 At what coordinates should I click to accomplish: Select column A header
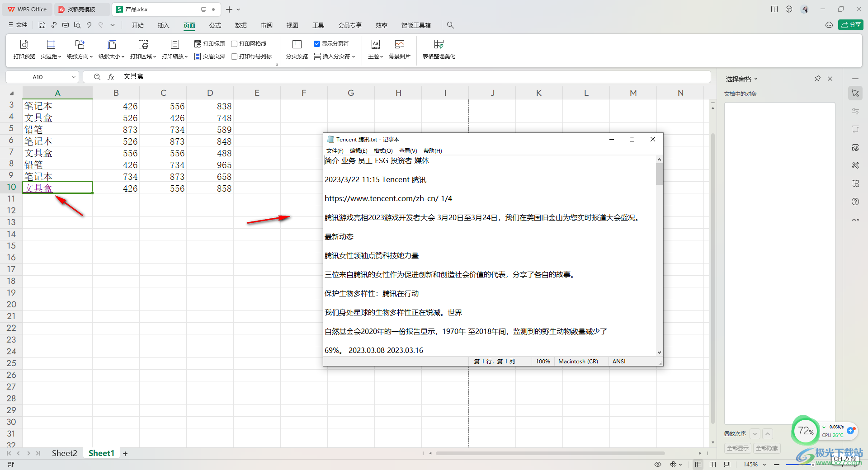pos(57,93)
